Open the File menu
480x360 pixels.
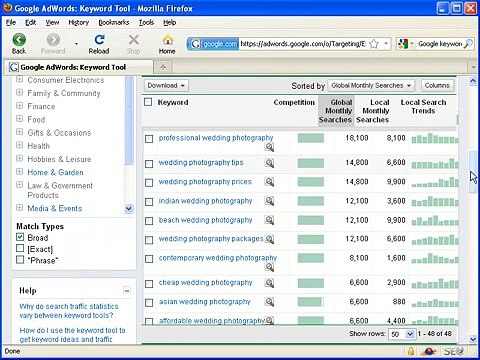[x=11, y=22]
